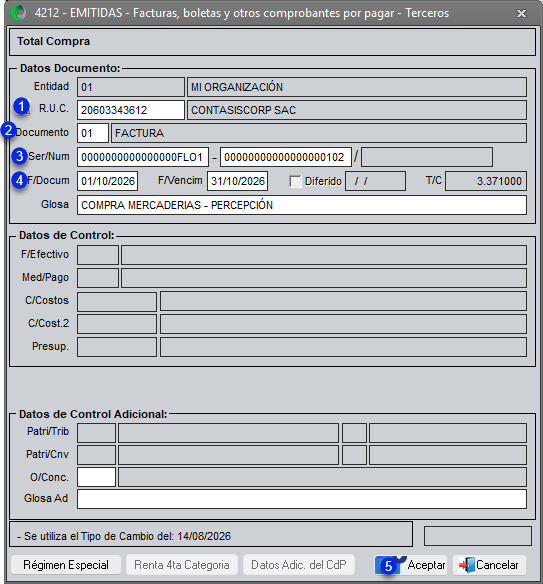Enable the Diferido checkbox

pos(295,181)
